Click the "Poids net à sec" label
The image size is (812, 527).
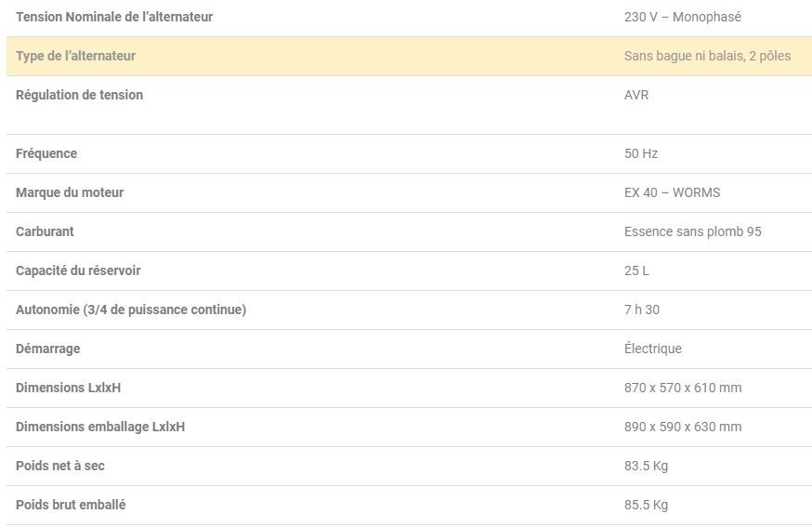click(60, 466)
